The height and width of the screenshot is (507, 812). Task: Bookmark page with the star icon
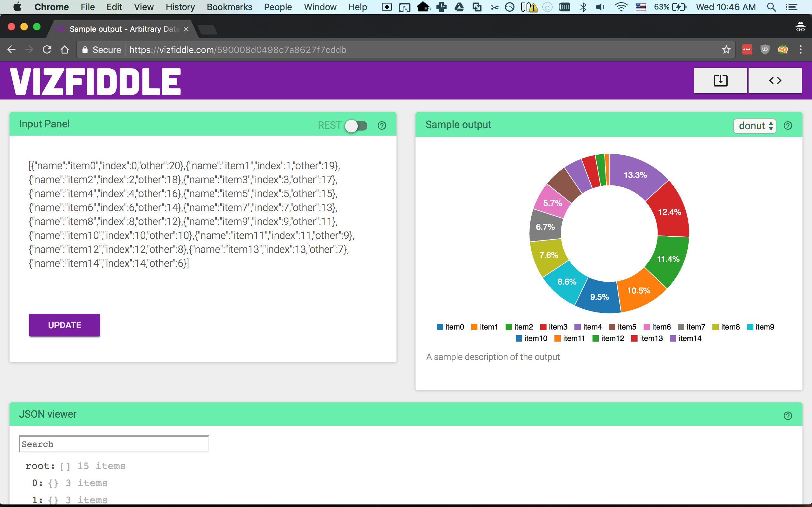(x=726, y=50)
